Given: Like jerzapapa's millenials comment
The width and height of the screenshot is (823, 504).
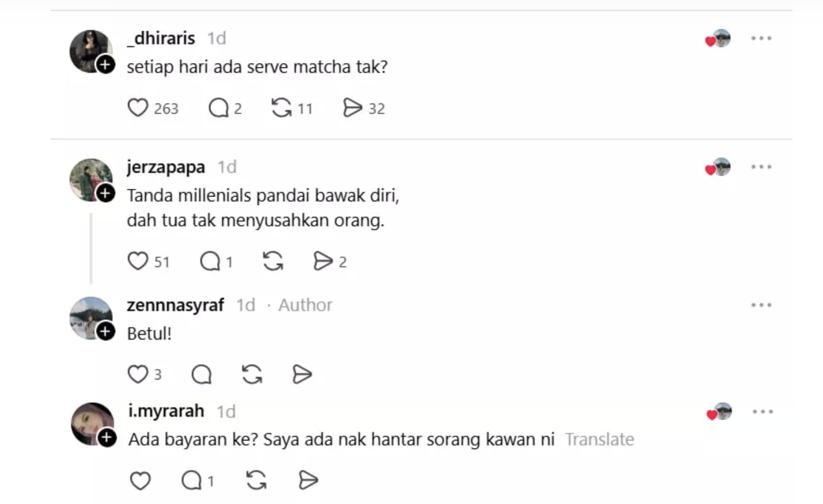Looking at the screenshot, I should 138,261.
